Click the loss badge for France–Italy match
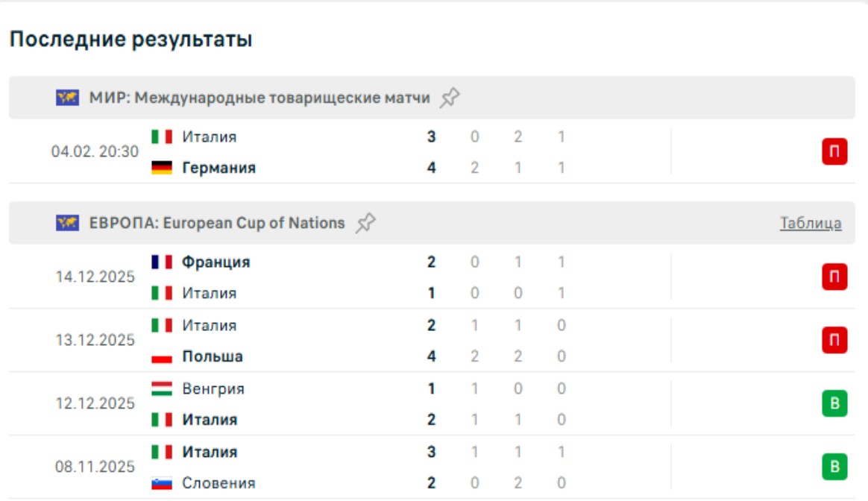 (834, 277)
